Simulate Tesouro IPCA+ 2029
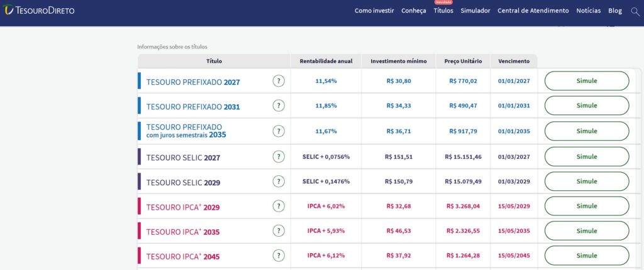The height and width of the screenshot is (270, 644). tap(587, 206)
